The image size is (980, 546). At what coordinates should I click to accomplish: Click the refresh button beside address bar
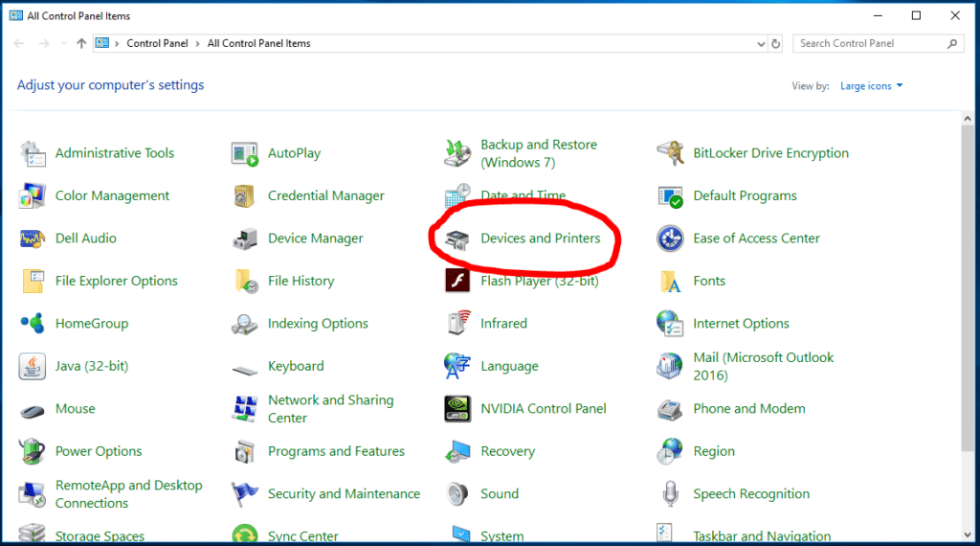776,43
